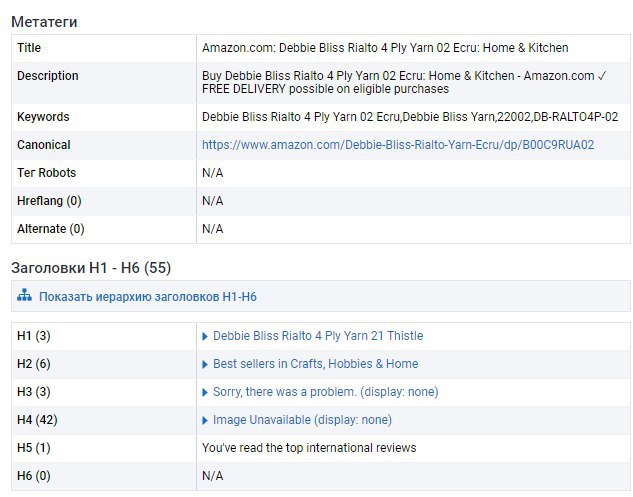Click the N/A value in H6 row
This screenshot has height=497, width=633.
212,475
